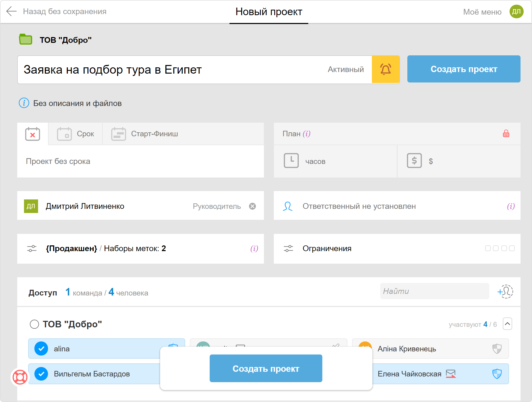Click the sliders icon beside Ограничения
Image resolution: width=532 pixels, height=402 pixels.
pos(288,249)
